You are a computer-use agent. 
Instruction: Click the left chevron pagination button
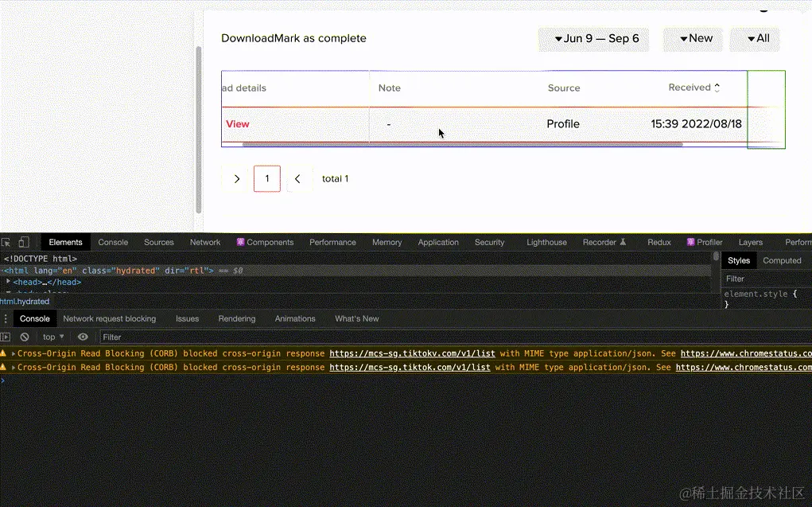click(297, 179)
